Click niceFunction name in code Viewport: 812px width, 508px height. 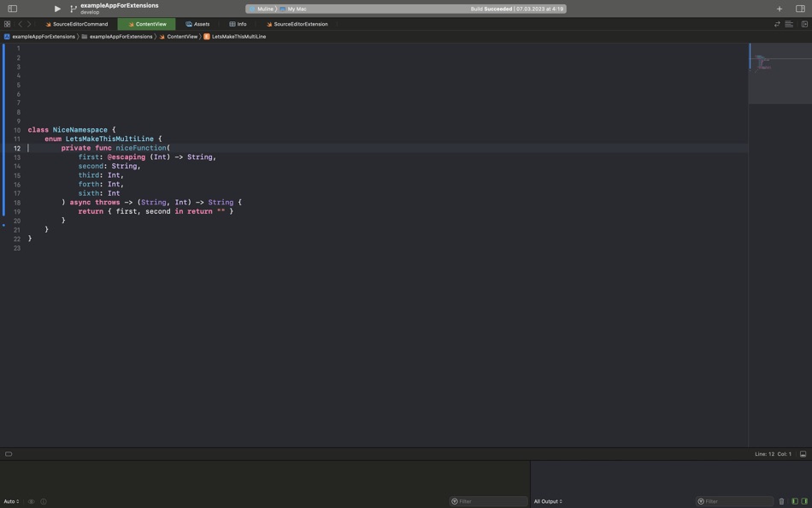pos(140,148)
